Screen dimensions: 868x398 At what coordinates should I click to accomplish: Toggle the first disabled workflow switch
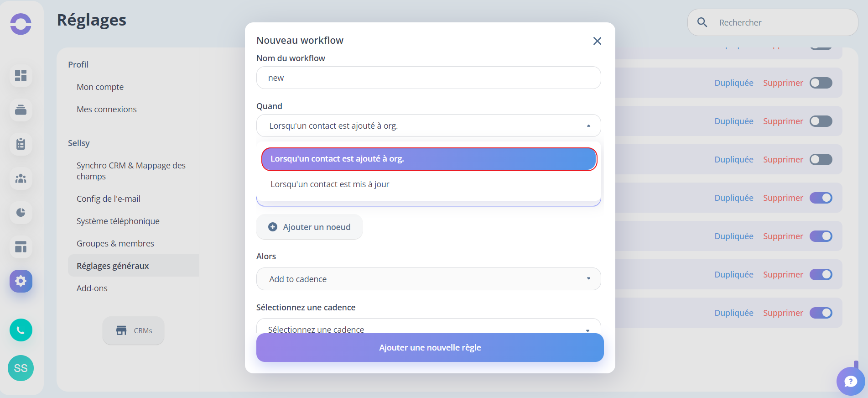click(x=821, y=83)
